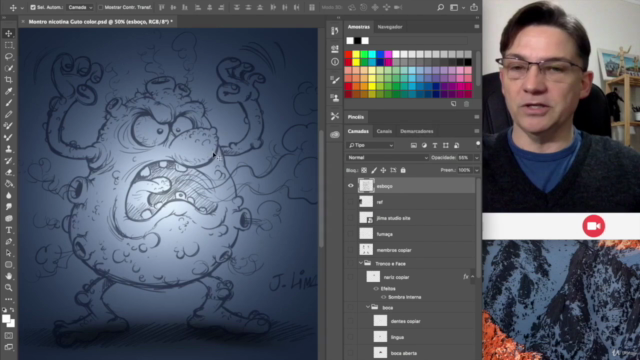Toggle the Efeitos eye icon

[x=376, y=289]
